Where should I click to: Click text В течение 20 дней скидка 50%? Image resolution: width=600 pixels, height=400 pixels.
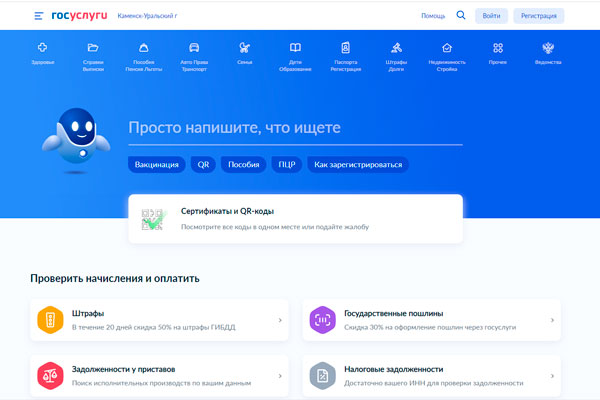coord(121,327)
